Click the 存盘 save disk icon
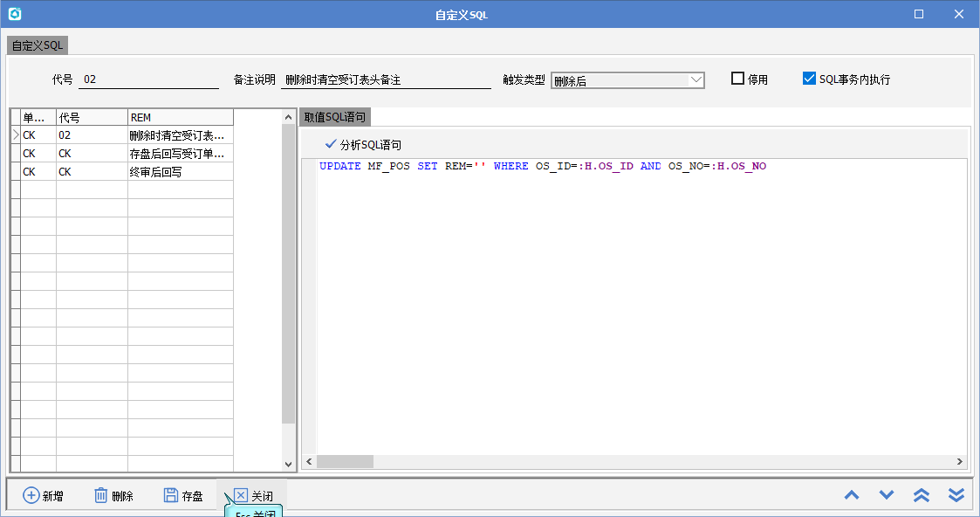Screen dimensions: 980x517 click(x=171, y=495)
